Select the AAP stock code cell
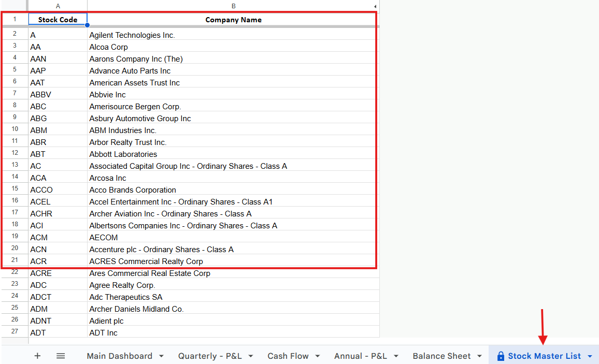599x364 pixels. [x=58, y=70]
